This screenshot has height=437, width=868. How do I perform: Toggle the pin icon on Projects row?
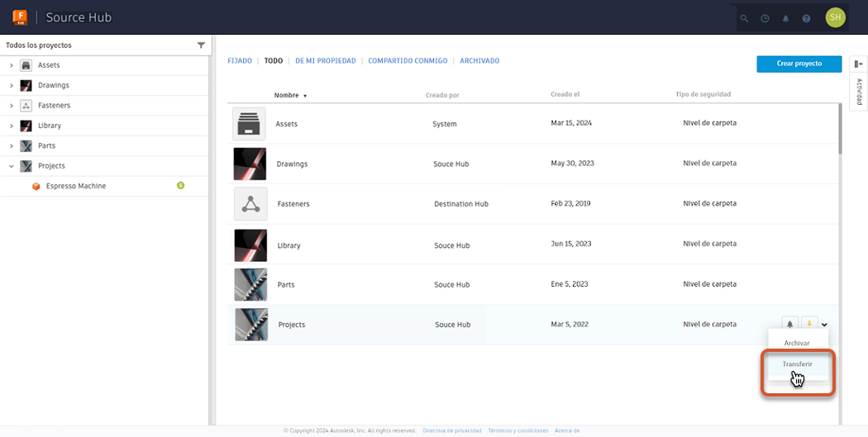(x=810, y=324)
